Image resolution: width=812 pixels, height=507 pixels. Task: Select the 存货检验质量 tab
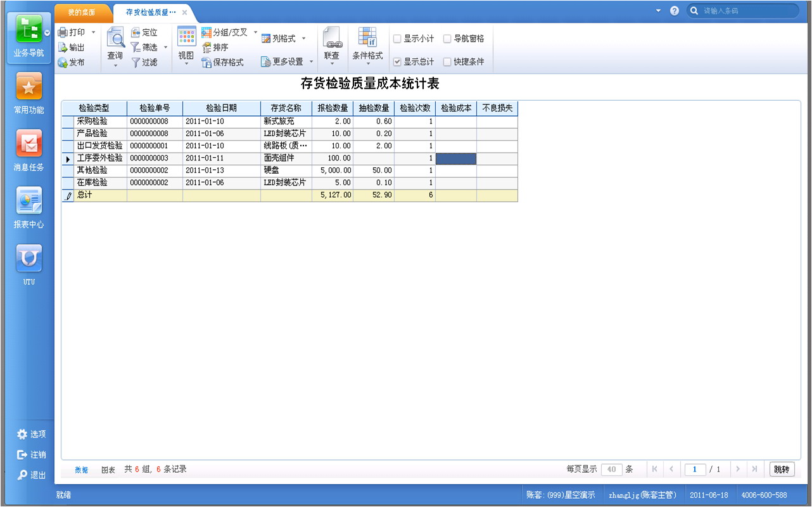(151, 12)
